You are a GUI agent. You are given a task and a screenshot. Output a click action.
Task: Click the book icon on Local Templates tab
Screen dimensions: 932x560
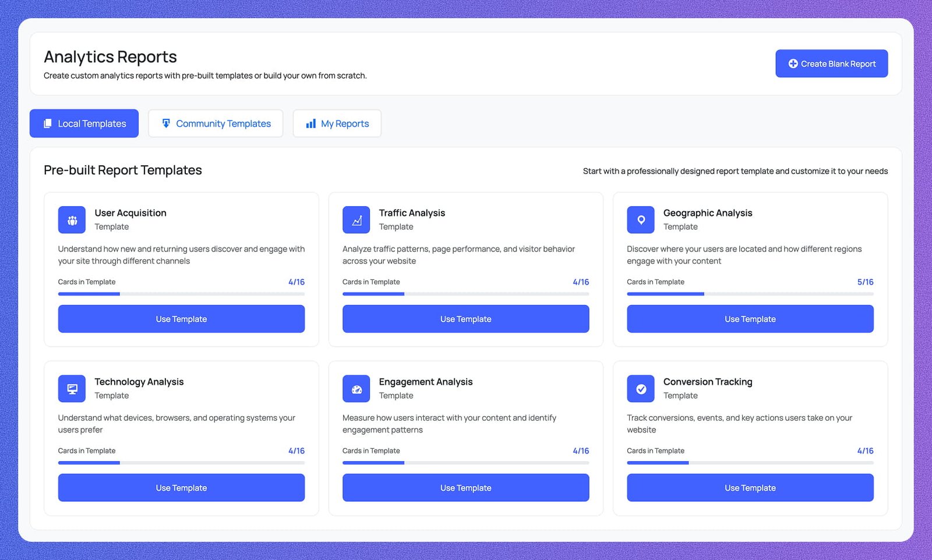[x=47, y=123]
